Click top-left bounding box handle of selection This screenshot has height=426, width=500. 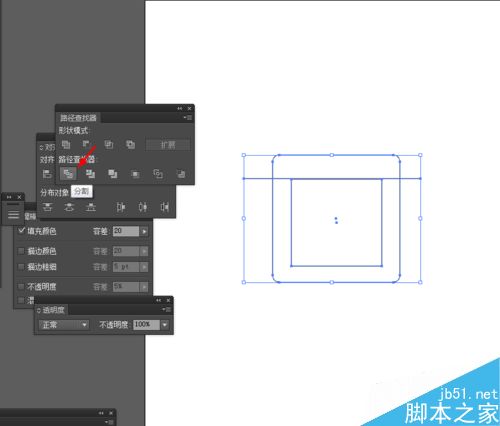click(244, 155)
